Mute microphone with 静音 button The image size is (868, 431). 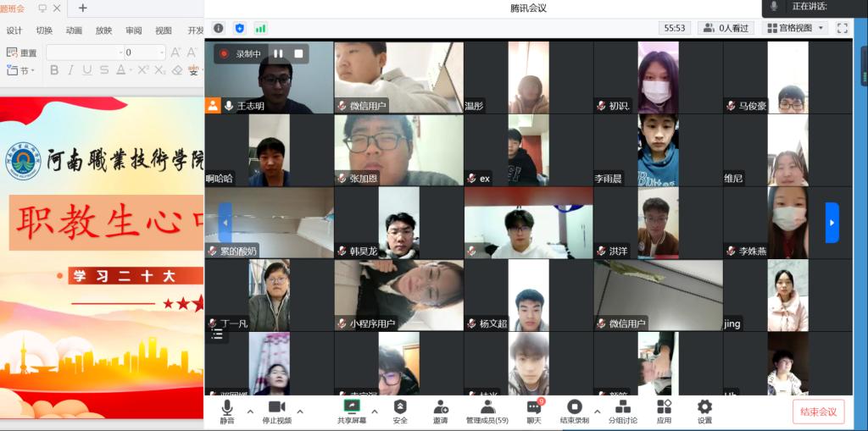point(227,411)
